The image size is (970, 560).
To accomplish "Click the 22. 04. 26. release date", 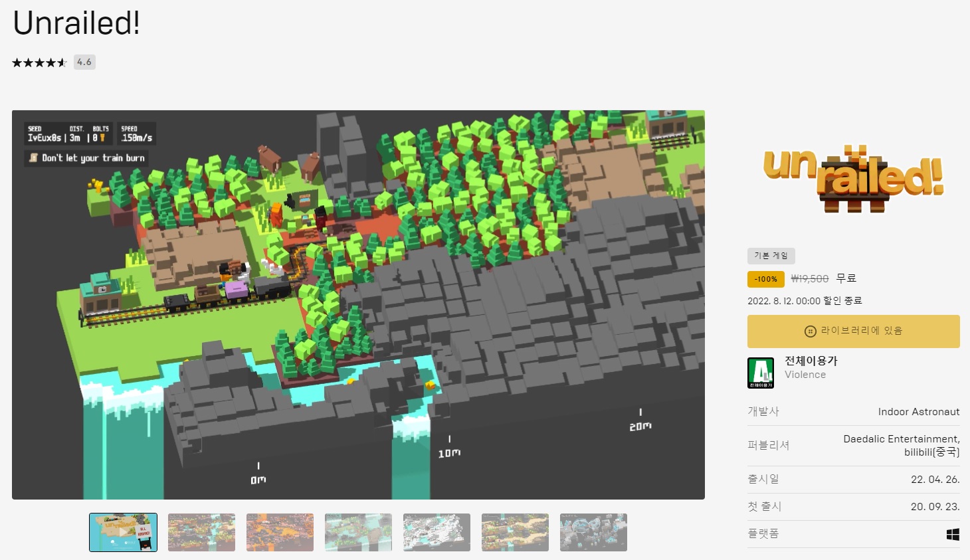I will pos(935,480).
